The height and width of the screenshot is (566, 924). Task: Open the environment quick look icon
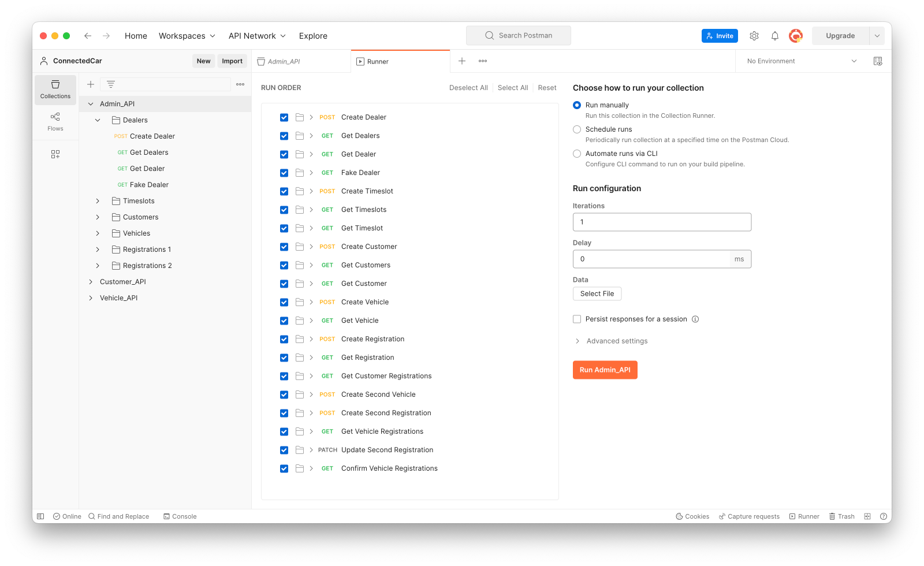pos(878,61)
